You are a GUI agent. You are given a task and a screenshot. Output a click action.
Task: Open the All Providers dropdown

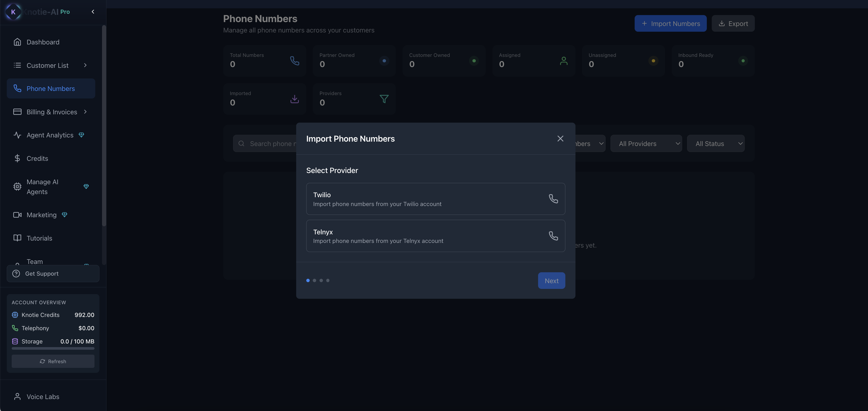pyautogui.click(x=646, y=144)
